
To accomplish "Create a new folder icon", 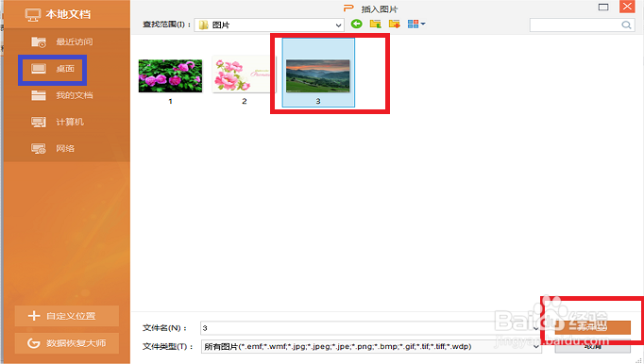I will 395,24.
